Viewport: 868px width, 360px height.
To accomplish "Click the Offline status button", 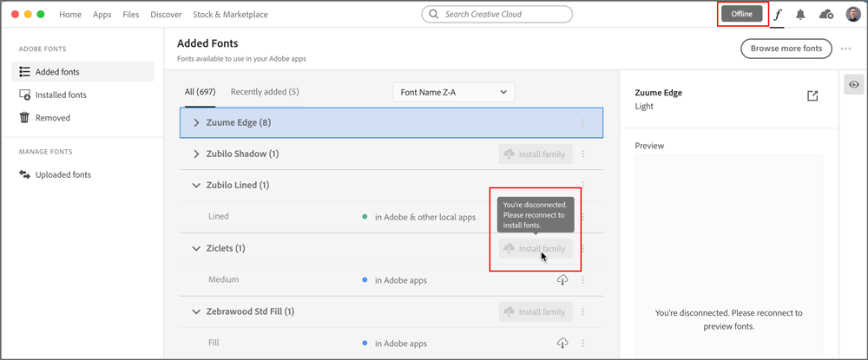I will (742, 15).
